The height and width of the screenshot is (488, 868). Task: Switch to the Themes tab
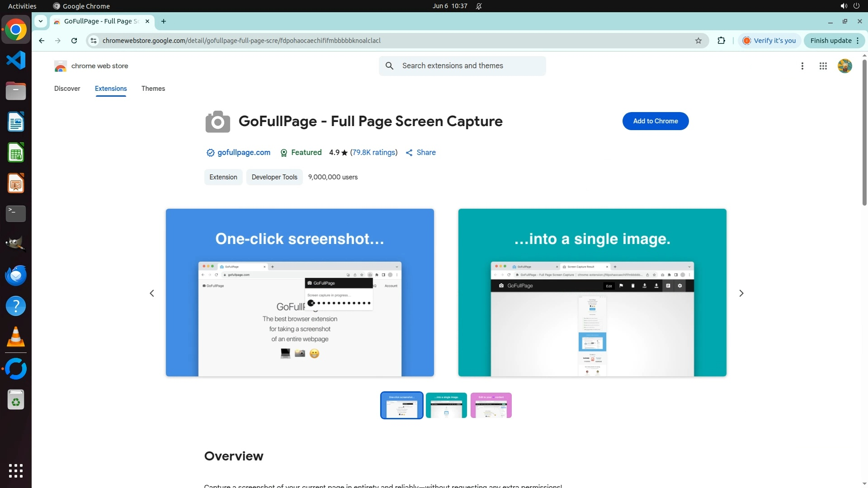pos(153,89)
